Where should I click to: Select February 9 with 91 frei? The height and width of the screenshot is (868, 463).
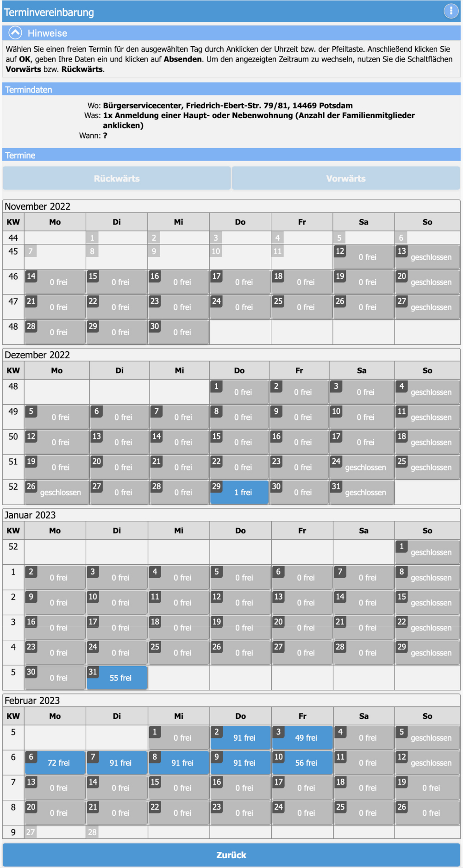[x=240, y=762]
